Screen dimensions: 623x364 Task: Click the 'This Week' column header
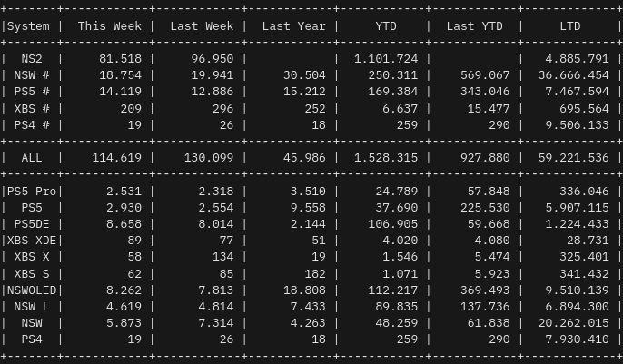[x=110, y=26]
